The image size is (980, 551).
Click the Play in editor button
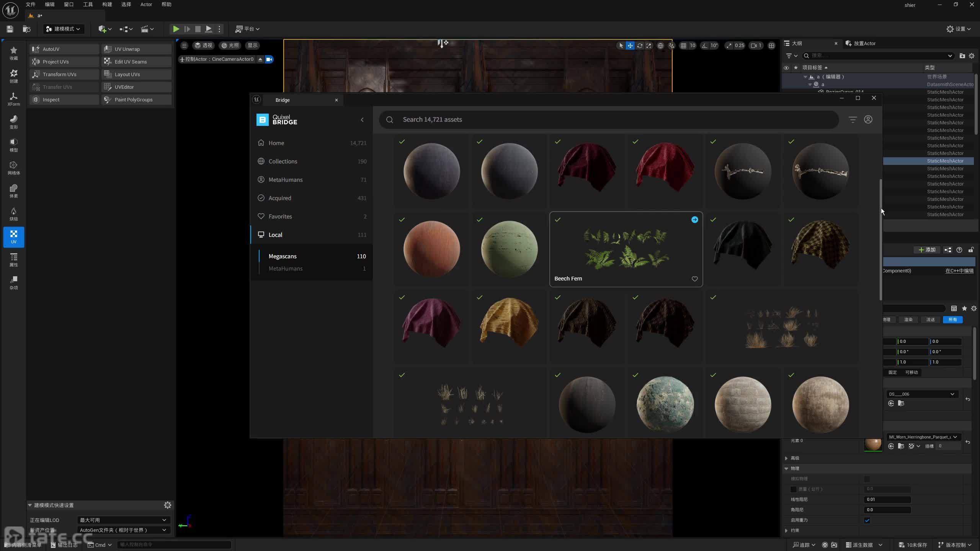176,29
